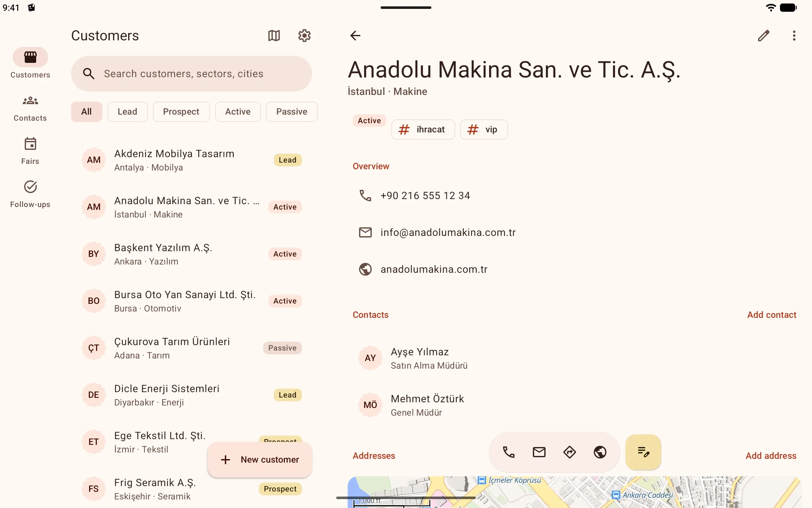Call customer from floating action bar

(509, 452)
